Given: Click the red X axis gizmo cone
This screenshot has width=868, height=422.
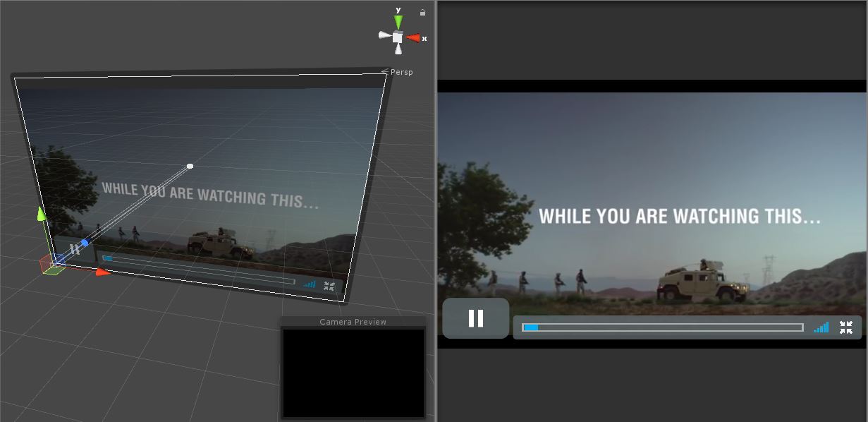Looking at the screenshot, I should pyautogui.click(x=414, y=38).
